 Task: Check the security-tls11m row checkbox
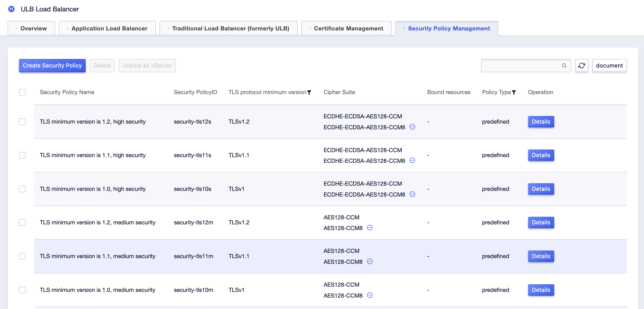click(22, 256)
